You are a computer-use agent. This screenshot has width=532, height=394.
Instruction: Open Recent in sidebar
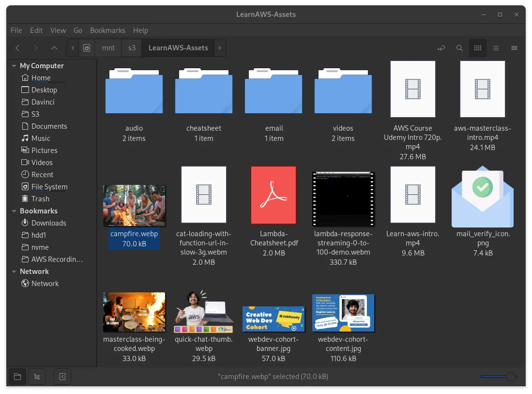coord(42,175)
